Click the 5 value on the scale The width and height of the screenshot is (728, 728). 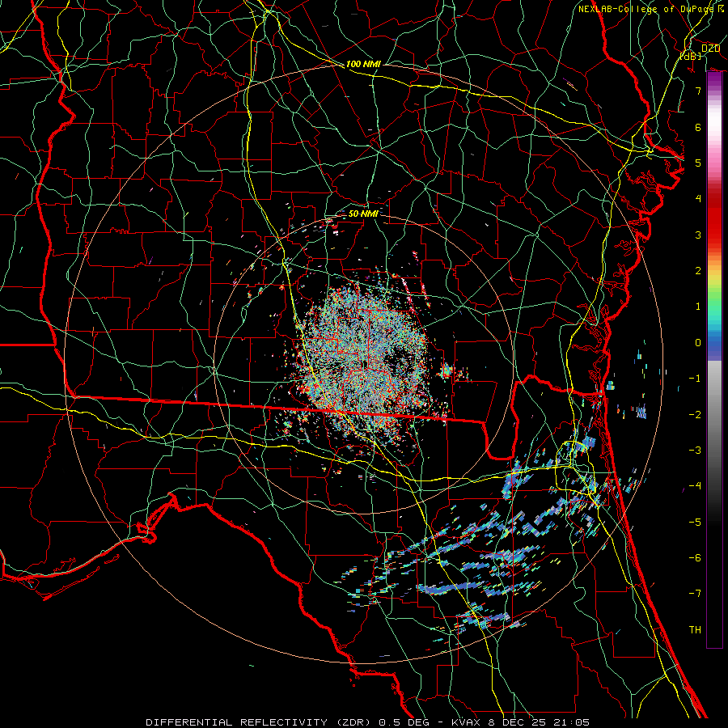pyautogui.click(x=698, y=163)
